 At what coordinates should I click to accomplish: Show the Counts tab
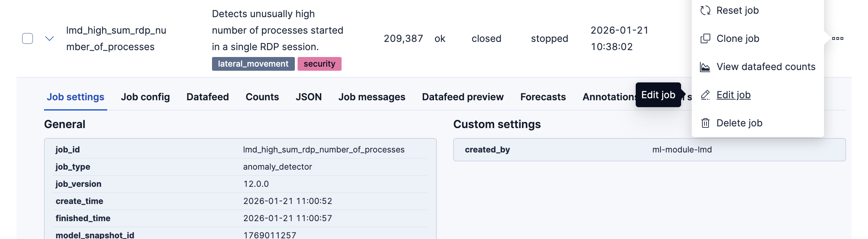(x=262, y=97)
